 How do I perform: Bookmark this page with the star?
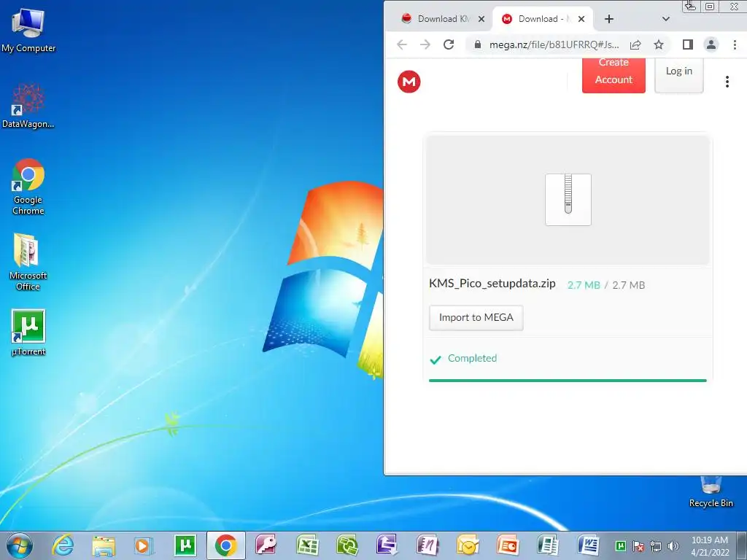(x=659, y=44)
